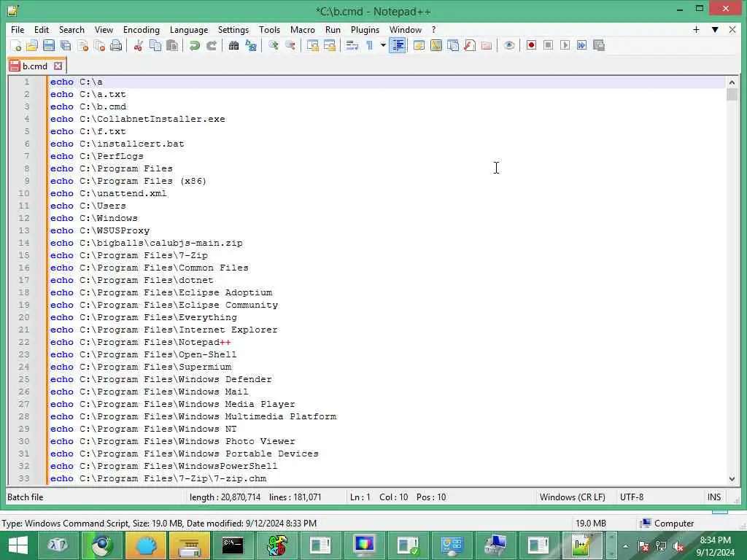Viewport: 747px width, 560px height.
Task: Toggle synchronized horizontal scrolling
Action: [329, 45]
